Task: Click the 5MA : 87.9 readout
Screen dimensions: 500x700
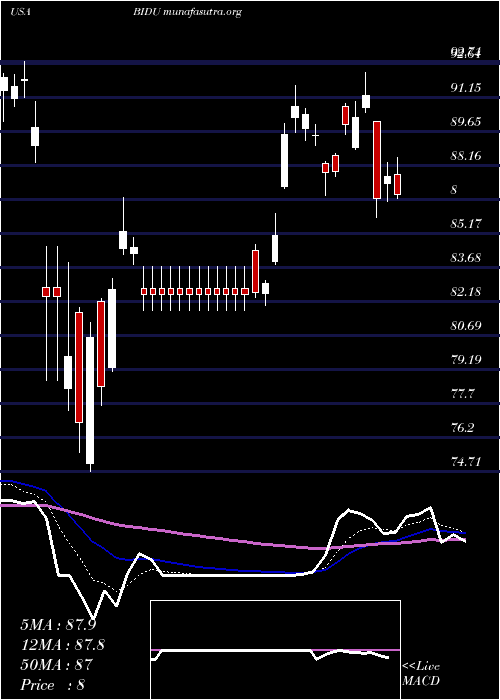Action: tap(58, 625)
